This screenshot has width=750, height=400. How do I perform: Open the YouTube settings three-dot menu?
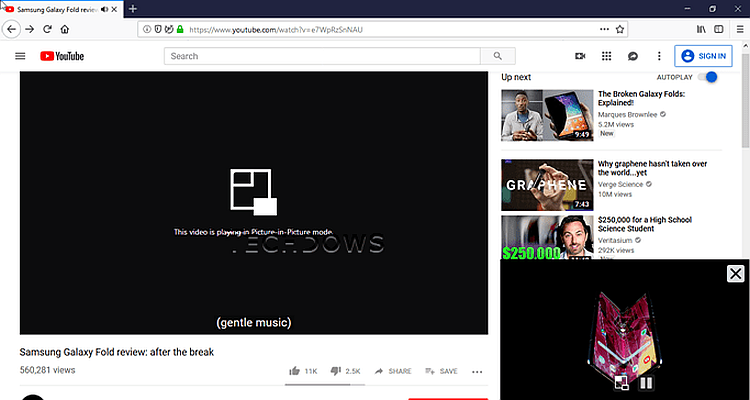coord(659,57)
